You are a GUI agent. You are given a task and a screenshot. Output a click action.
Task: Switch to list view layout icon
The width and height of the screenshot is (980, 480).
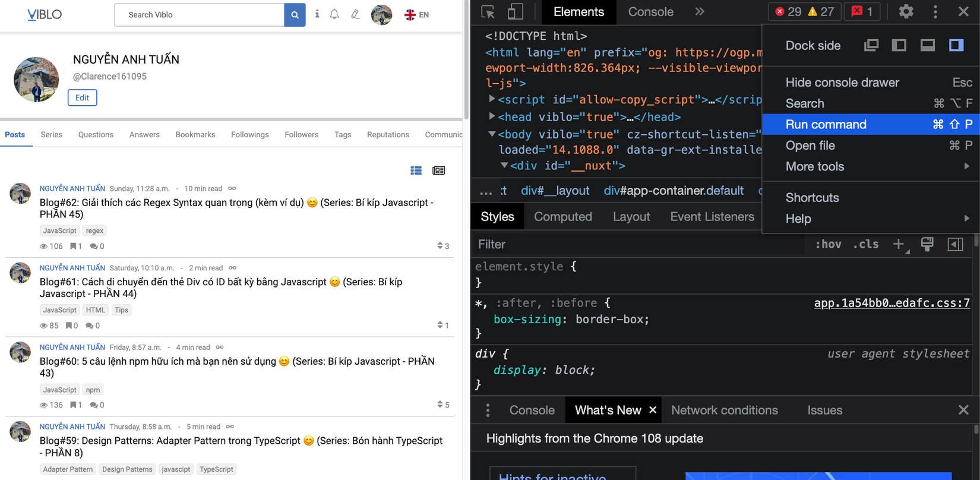(x=416, y=170)
